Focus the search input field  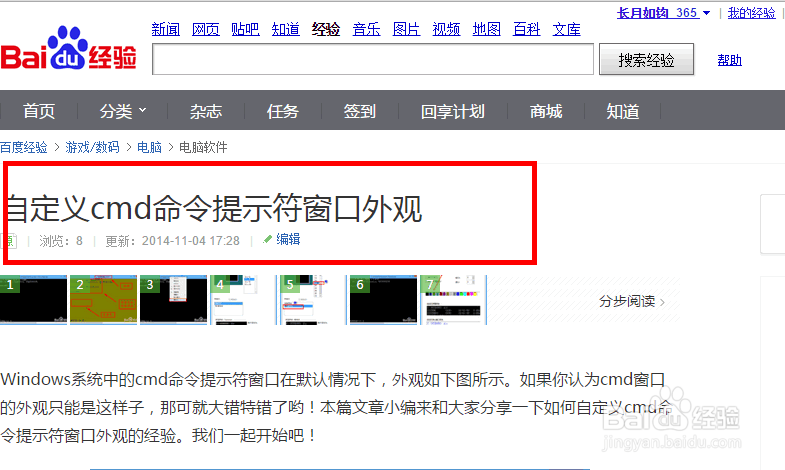click(x=373, y=59)
